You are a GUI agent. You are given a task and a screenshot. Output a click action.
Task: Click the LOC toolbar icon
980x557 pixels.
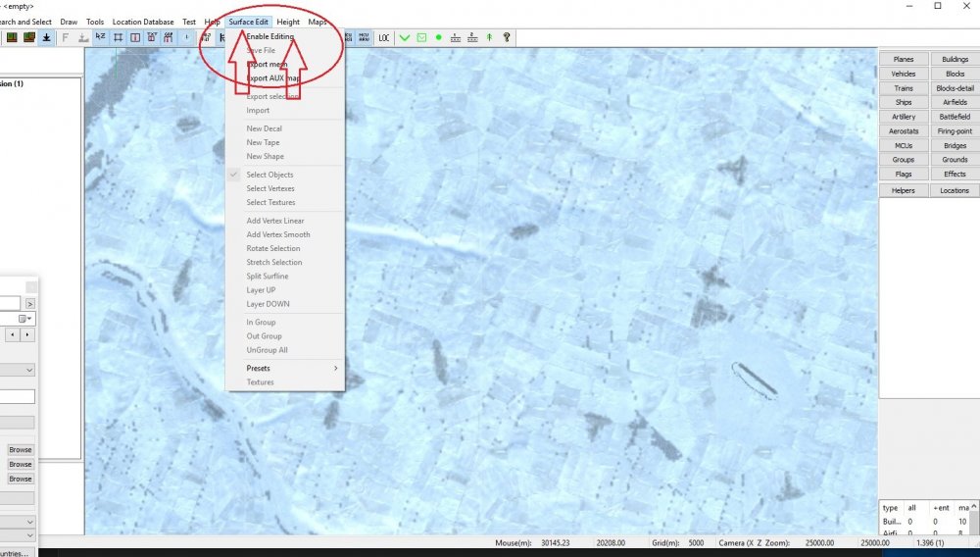[x=384, y=37]
